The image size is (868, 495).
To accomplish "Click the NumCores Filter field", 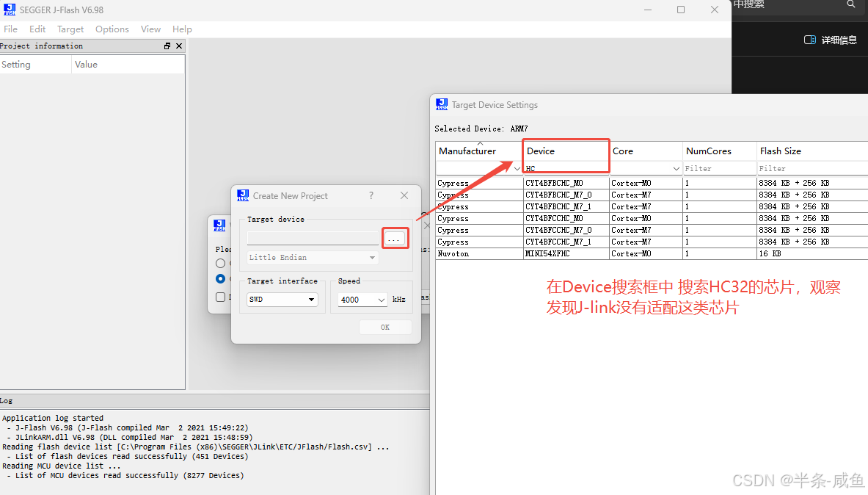I will pos(719,168).
